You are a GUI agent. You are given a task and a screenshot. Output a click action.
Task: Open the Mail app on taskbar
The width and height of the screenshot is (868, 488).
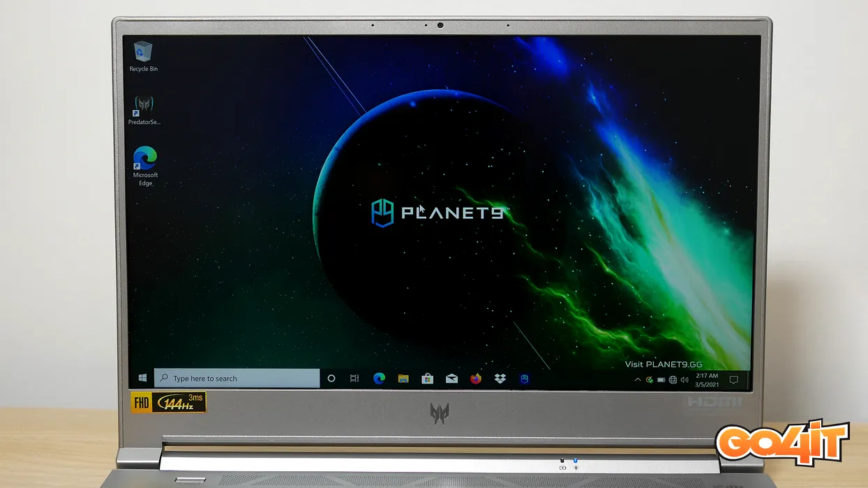451,379
